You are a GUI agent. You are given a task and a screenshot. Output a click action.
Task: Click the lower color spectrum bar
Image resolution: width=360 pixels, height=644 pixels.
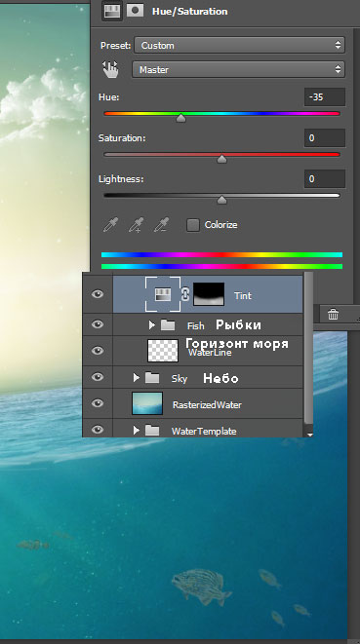pos(221,267)
